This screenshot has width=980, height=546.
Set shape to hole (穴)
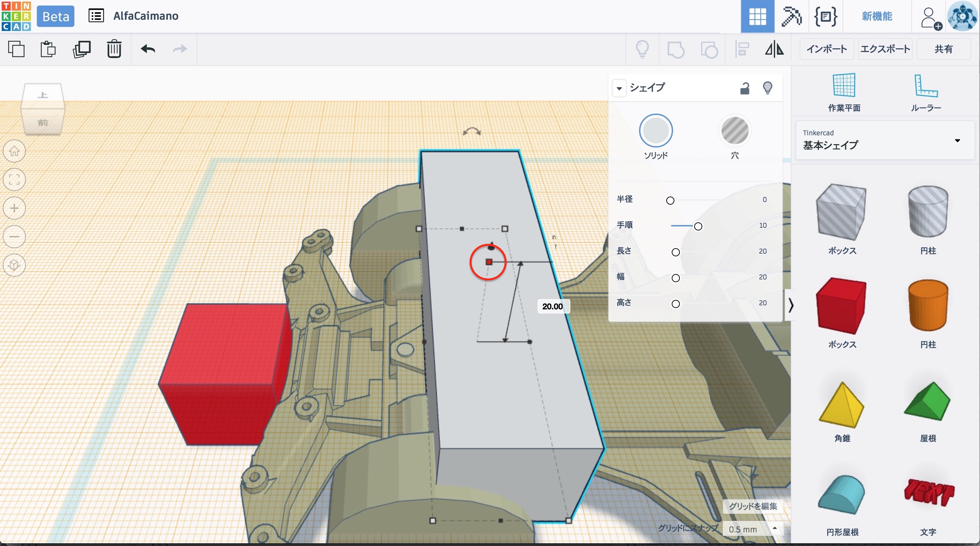click(735, 131)
